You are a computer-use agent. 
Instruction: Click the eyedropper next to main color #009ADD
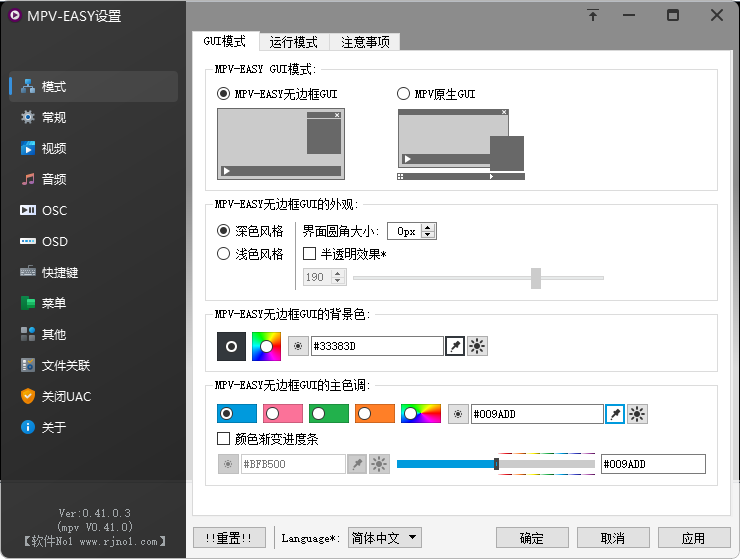[x=615, y=414]
